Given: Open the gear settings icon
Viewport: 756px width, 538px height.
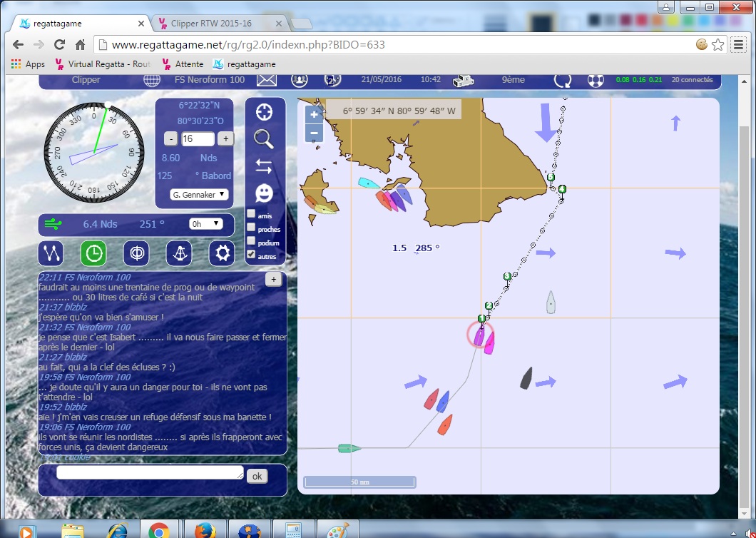Looking at the screenshot, I should pyautogui.click(x=222, y=253).
